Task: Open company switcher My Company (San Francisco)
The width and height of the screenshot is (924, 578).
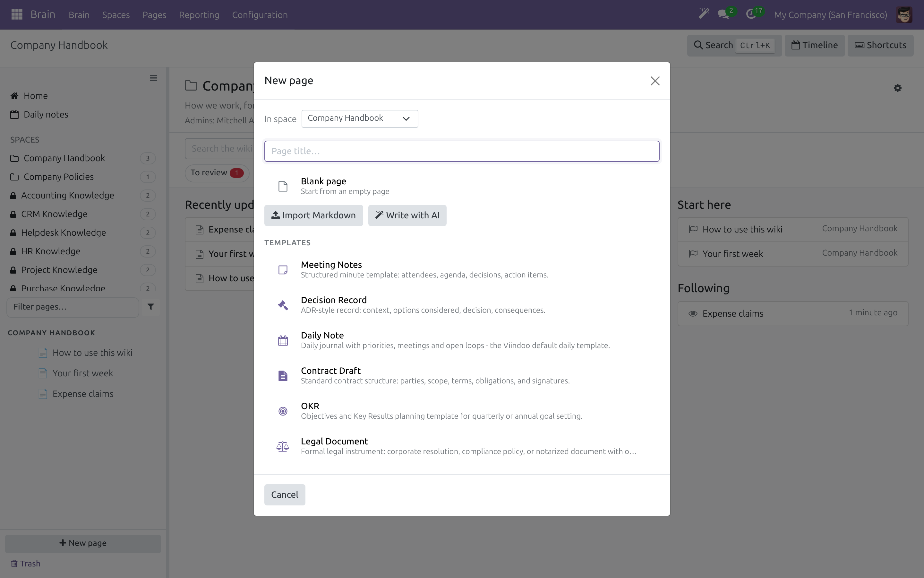Action: click(x=830, y=14)
